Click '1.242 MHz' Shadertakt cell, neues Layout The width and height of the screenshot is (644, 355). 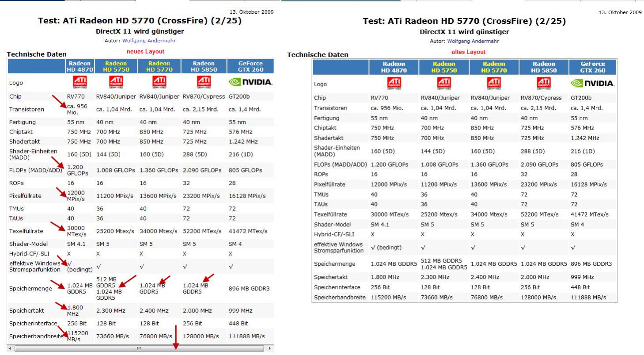(x=243, y=141)
